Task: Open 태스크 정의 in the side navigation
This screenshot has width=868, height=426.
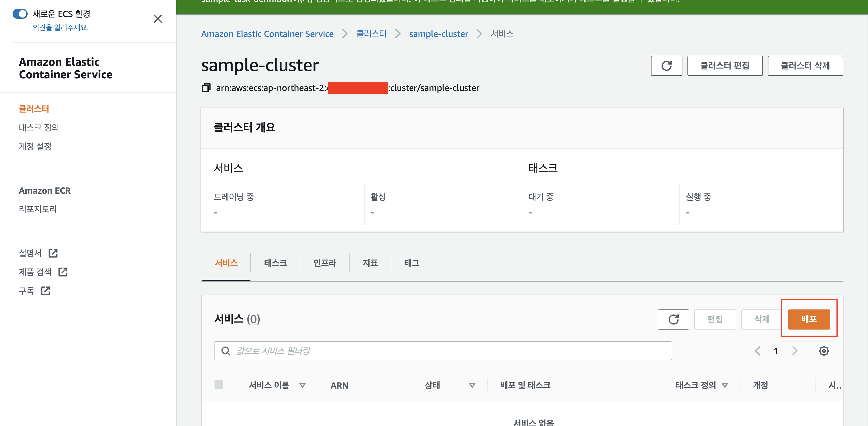Action: pos(39,128)
